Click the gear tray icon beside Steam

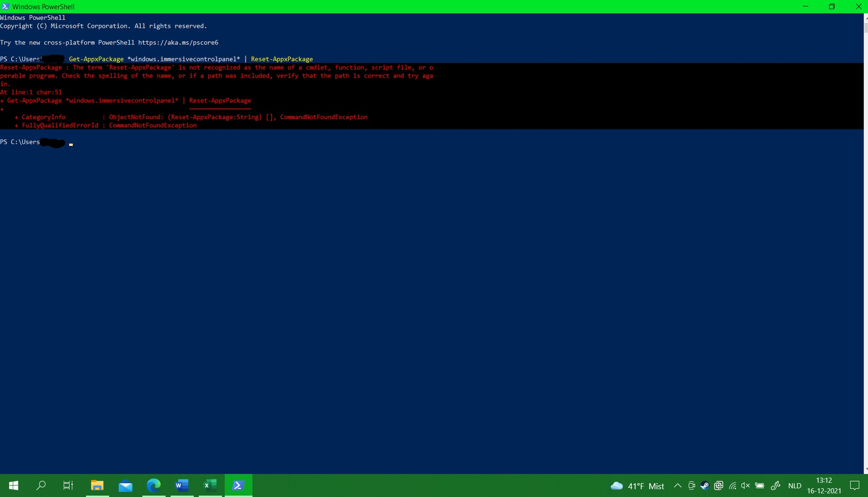tap(719, 486)
